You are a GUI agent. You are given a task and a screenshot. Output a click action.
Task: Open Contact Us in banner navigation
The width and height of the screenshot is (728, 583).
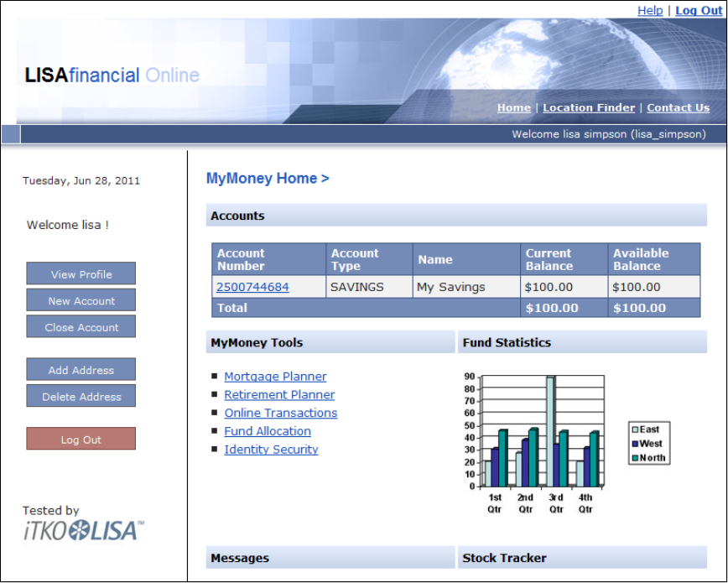click(x=678, y=107)
